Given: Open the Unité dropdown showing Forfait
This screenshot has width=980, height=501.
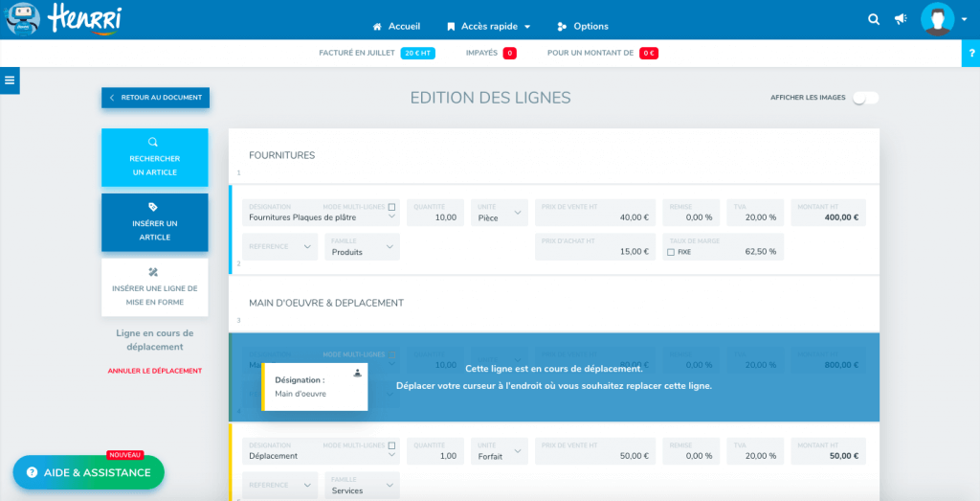Looking at the screenshot, I should click(x=499, y=451).
